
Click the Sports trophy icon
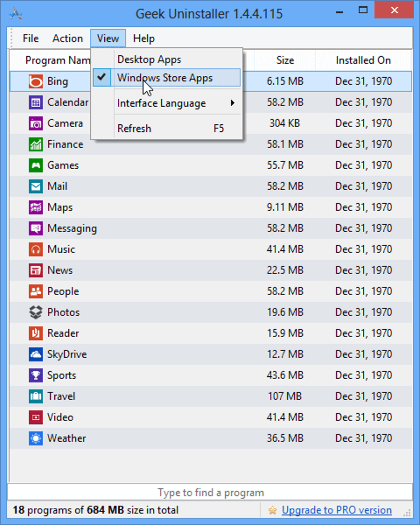(x=36, y=376)
